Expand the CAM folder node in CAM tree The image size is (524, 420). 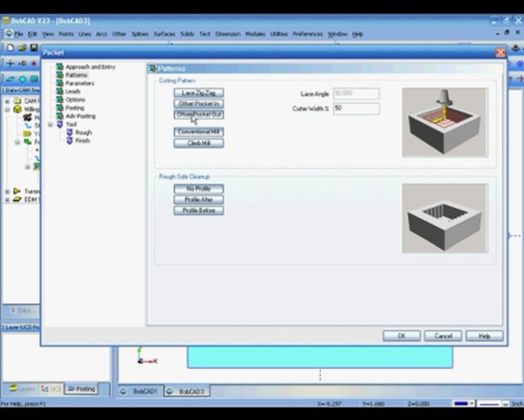point(7,101)
